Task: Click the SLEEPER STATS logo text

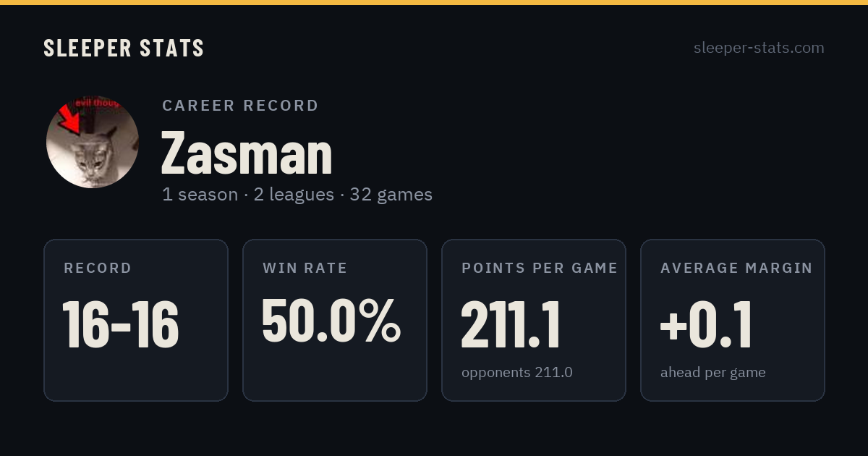Action: 124,48
